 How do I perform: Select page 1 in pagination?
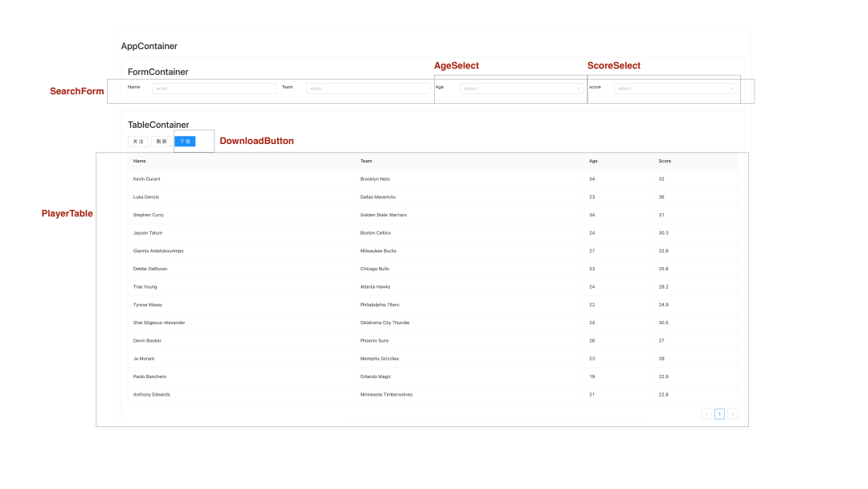pyautogui.click(x=719, y=414)
